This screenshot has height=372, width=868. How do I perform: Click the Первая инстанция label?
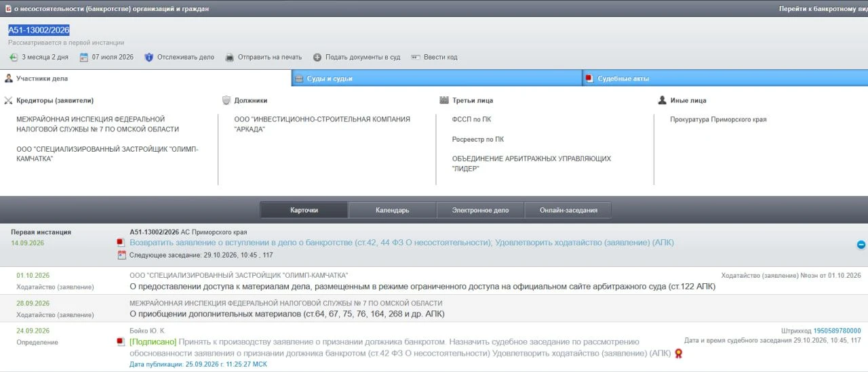41,232
